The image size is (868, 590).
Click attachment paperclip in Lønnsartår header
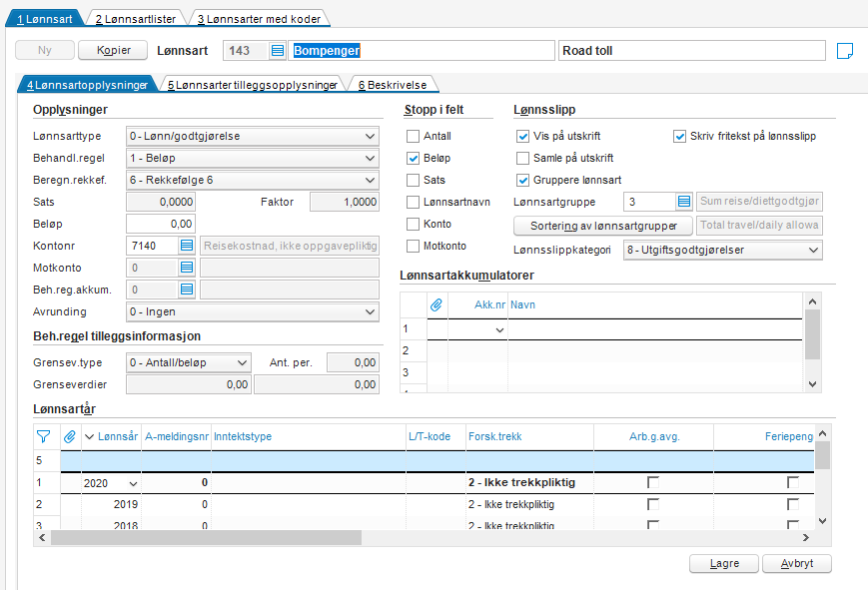coord(70,436)
